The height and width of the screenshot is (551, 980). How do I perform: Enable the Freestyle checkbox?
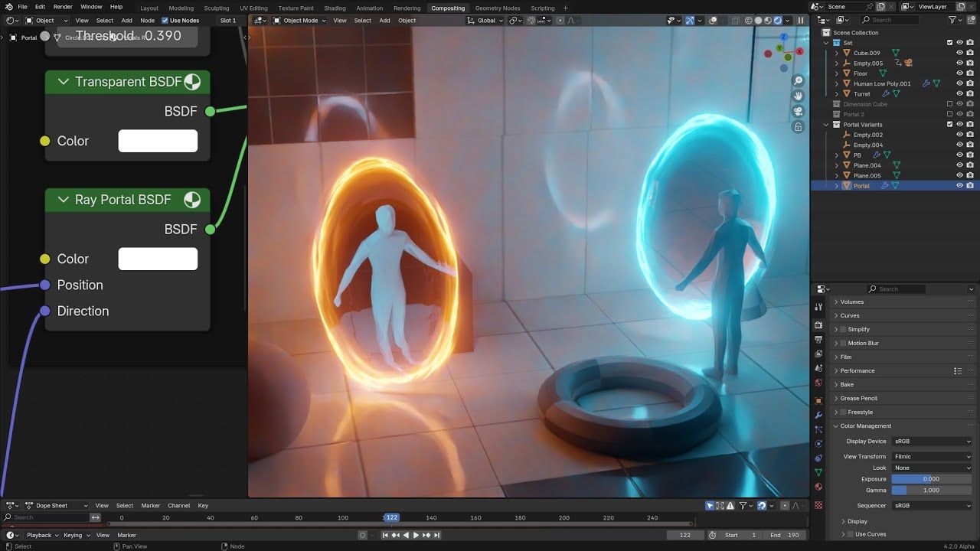tap(844, 412)
